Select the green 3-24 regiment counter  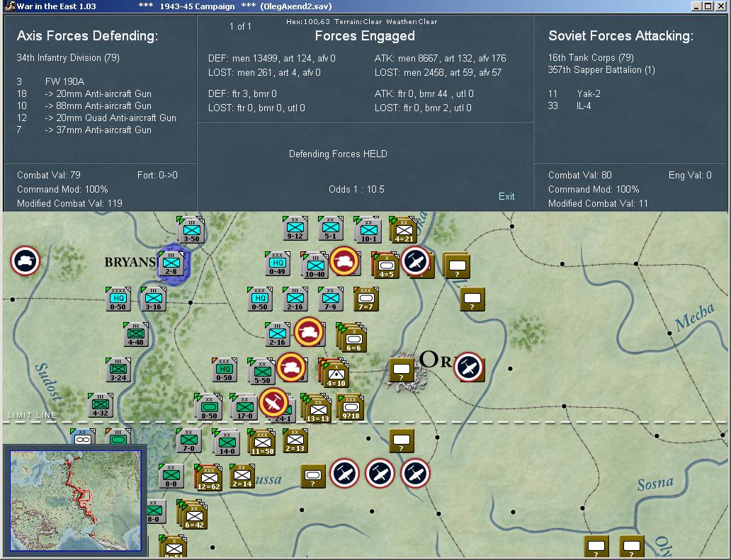click(118, 370)
